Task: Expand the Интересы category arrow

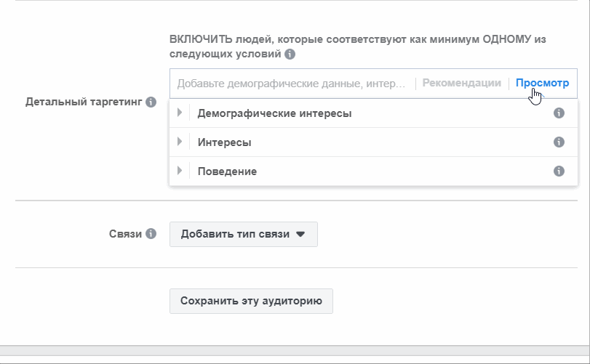Action: (179, 142)
